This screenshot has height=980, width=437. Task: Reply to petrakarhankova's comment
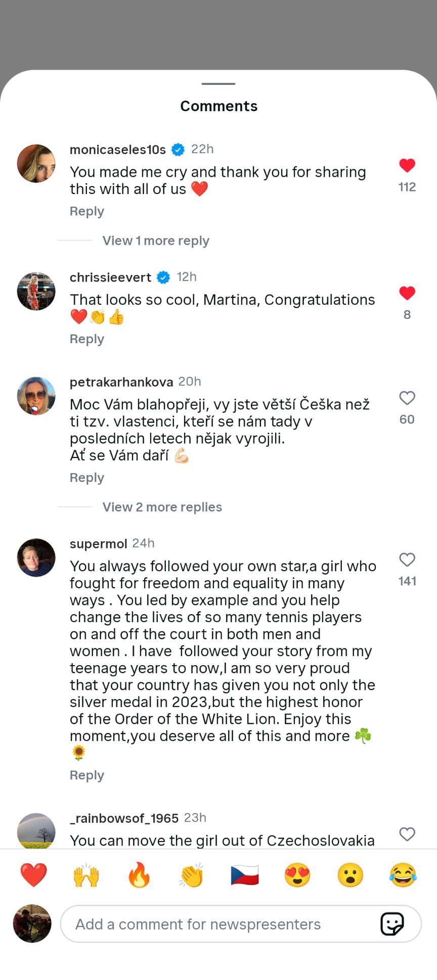point(86,477)
